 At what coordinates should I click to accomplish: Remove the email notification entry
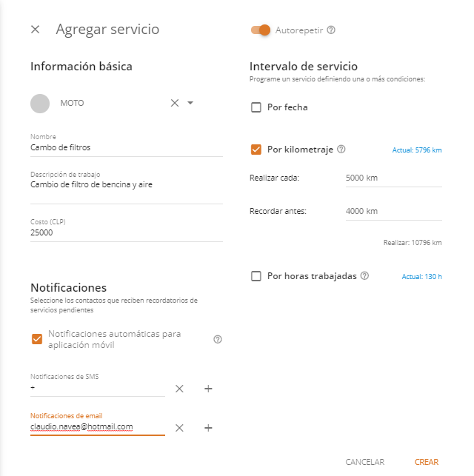pyautogui.click(x=179, y=428)
